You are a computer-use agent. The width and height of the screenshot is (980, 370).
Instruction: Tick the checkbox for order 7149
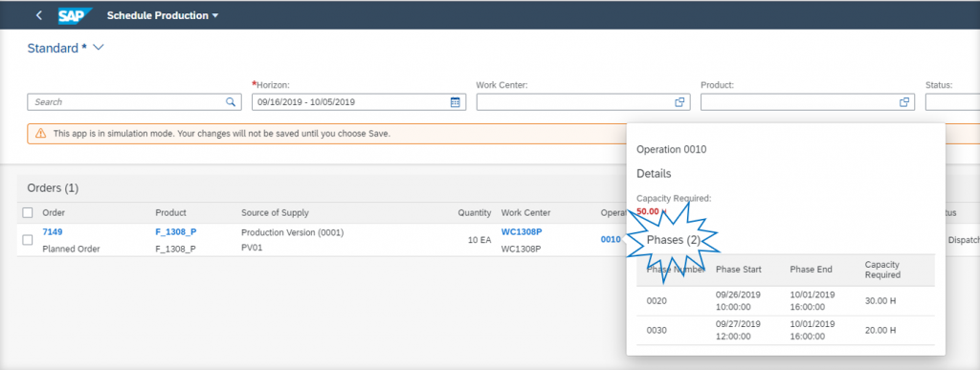coord(28,240)
